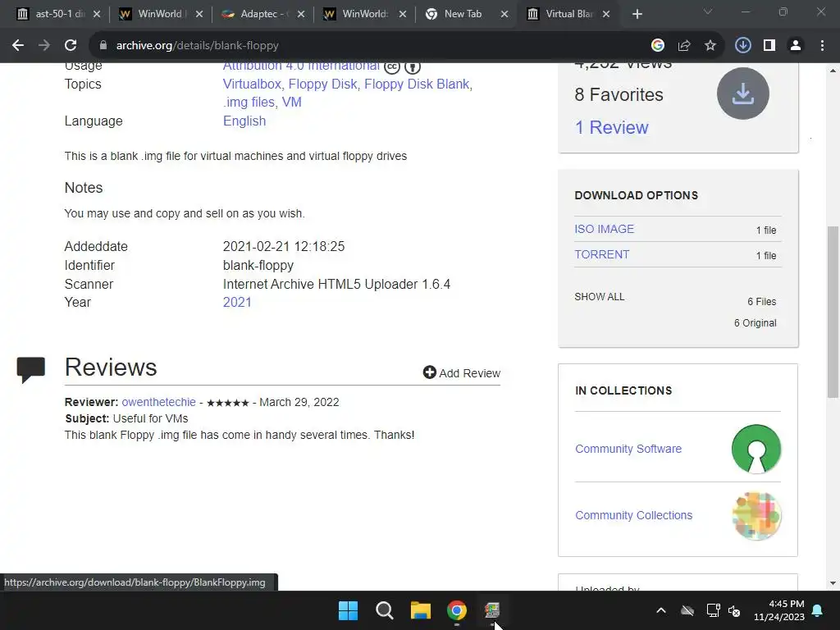Click Chrome icon in taskbar
840x630 pixels.
(456, 610)
